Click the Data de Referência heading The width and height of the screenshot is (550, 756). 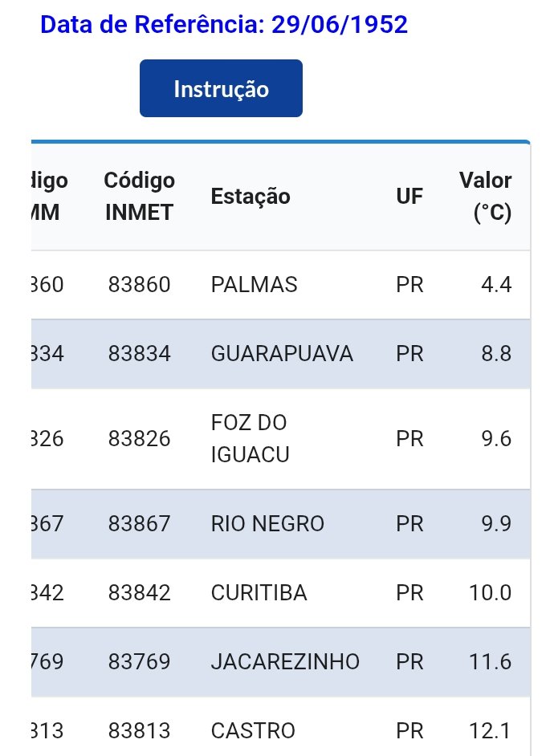coord(224,25)
